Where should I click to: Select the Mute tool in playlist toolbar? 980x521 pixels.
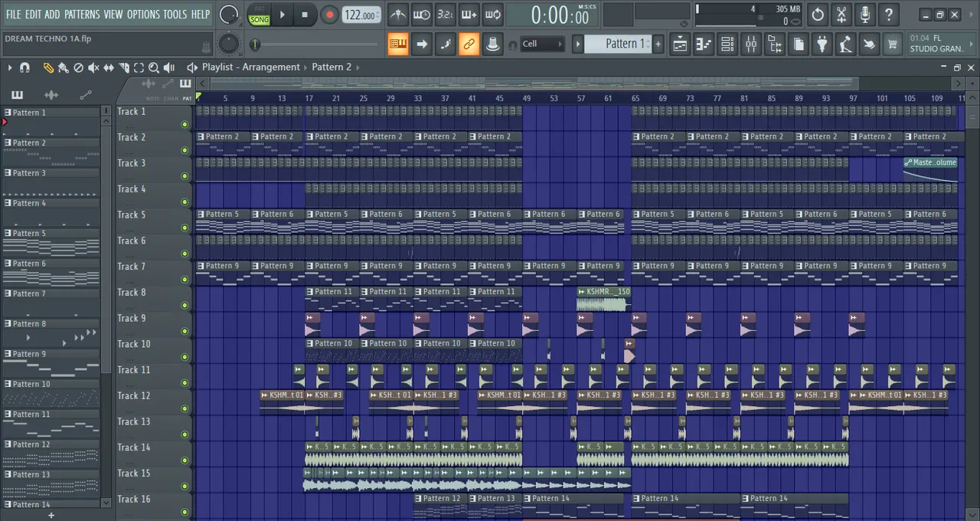point(93,67)
